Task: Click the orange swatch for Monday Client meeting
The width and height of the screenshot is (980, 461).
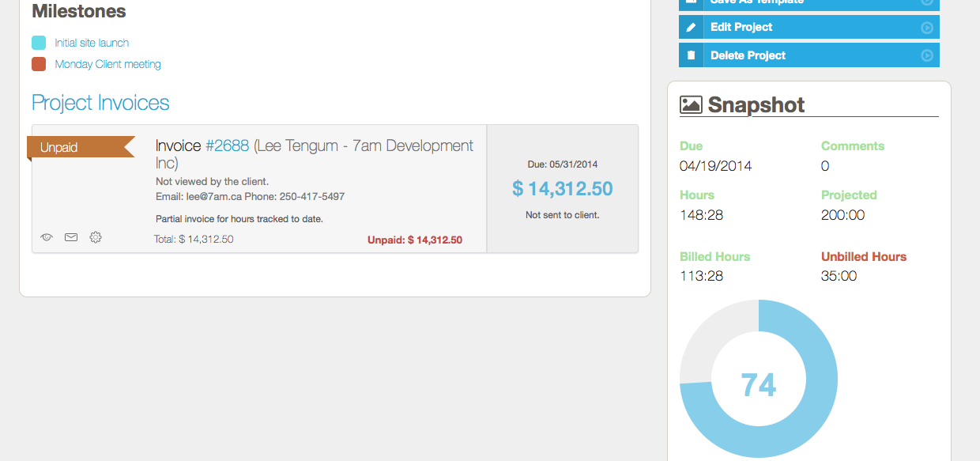Action: (x=39, y=64)
